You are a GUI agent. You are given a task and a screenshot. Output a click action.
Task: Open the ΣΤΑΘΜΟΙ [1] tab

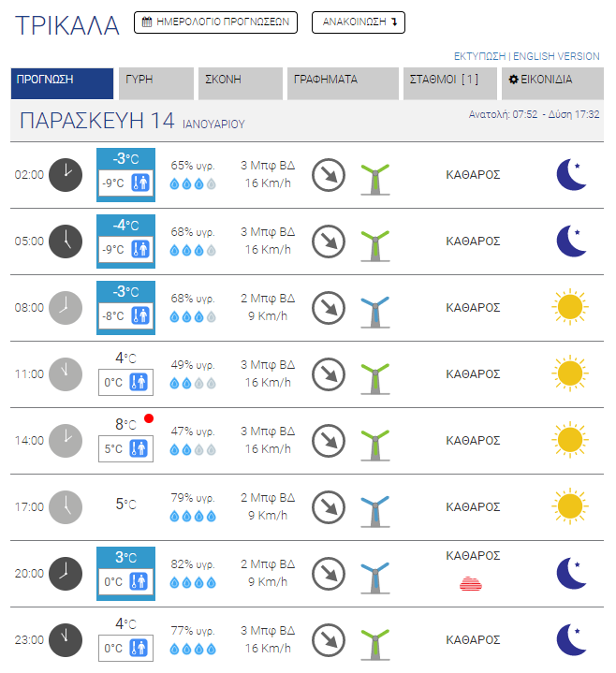click(x=449, y=80)
